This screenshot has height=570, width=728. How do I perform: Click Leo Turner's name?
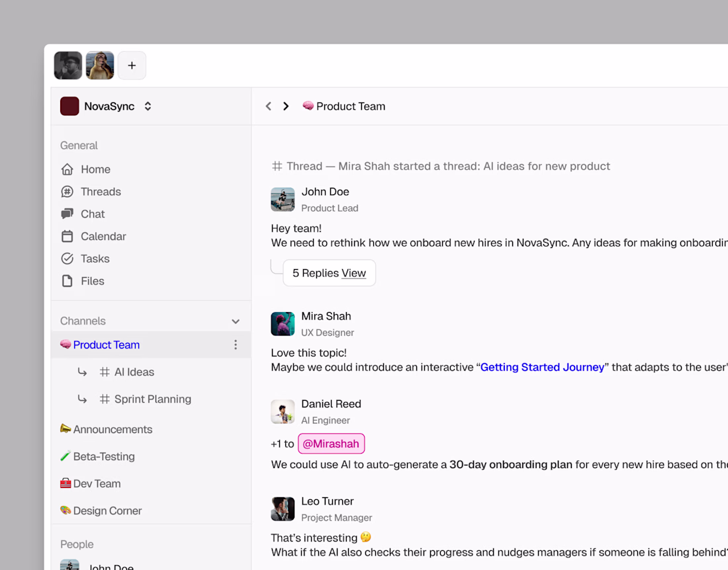coord(328,501)
